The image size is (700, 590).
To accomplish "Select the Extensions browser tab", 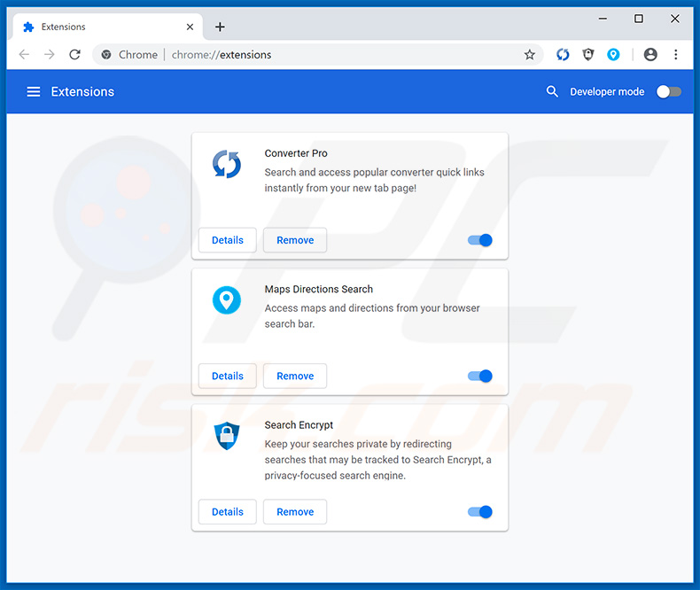I will tap(107, 27).
